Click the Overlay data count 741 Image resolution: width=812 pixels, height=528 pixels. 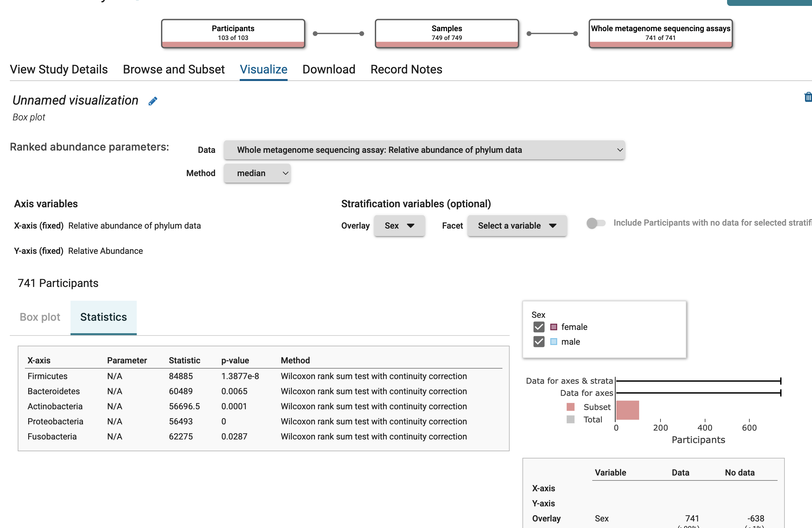pos(692,518)
